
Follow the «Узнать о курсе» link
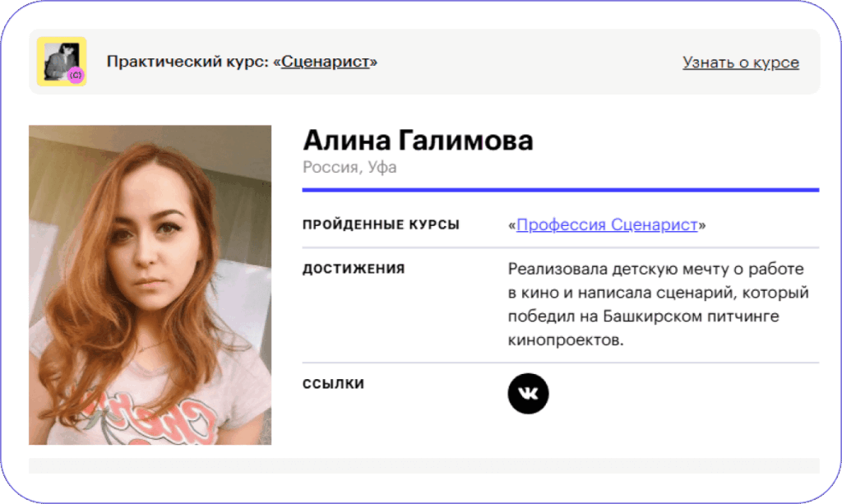click(x=740, y=62)
